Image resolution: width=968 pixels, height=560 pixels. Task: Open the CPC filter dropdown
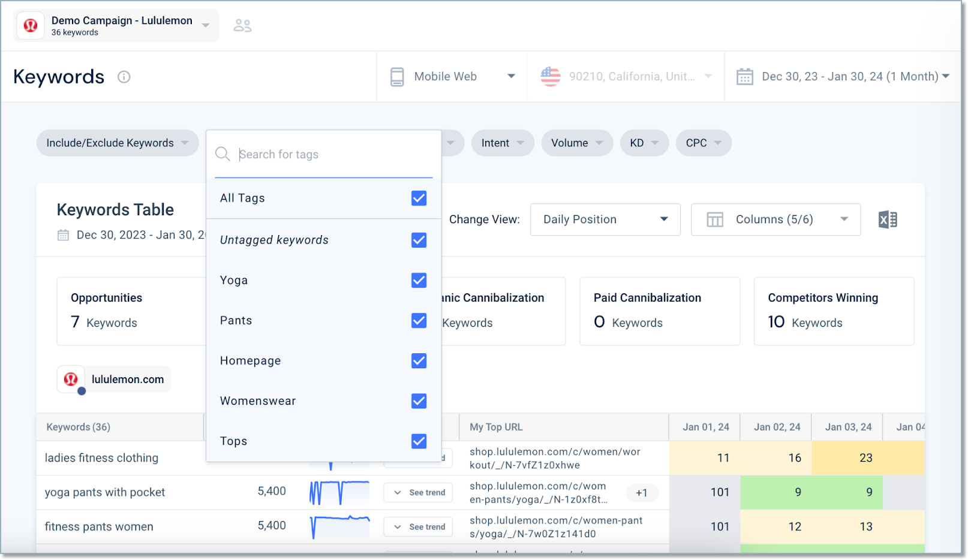pos(704,143)
